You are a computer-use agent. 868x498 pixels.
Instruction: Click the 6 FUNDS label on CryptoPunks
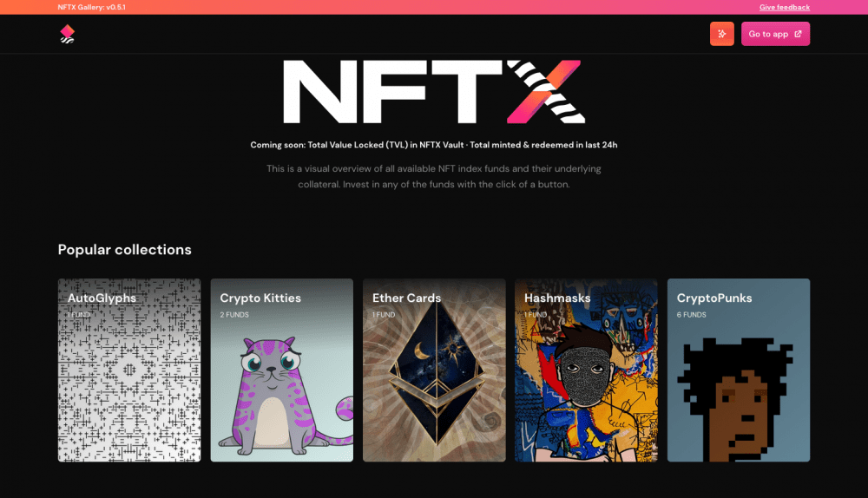pos(692,314)
